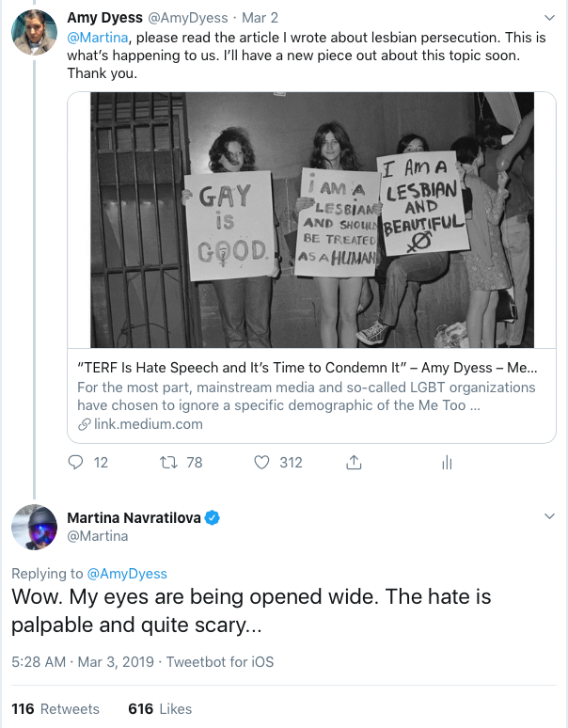Viewport: 568px width, 728px height.
Task: View the 616 Likes list
Action: coord(160,708)
